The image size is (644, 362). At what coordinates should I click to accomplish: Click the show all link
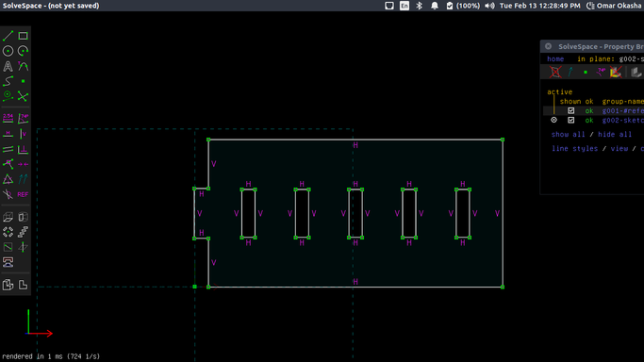[568, 134]
